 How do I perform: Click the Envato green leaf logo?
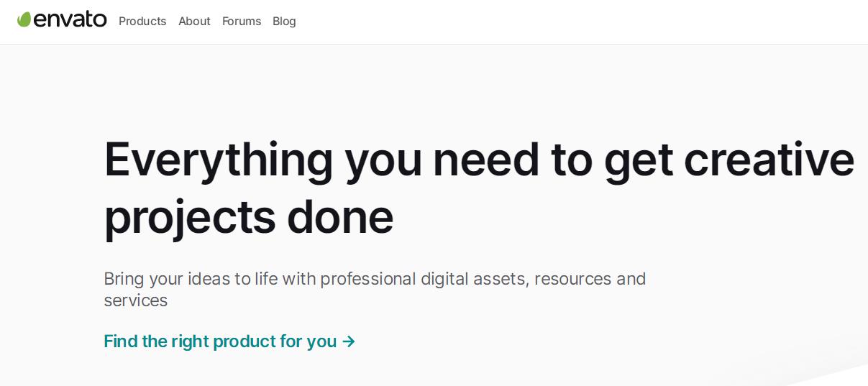[x=24, y=19]
